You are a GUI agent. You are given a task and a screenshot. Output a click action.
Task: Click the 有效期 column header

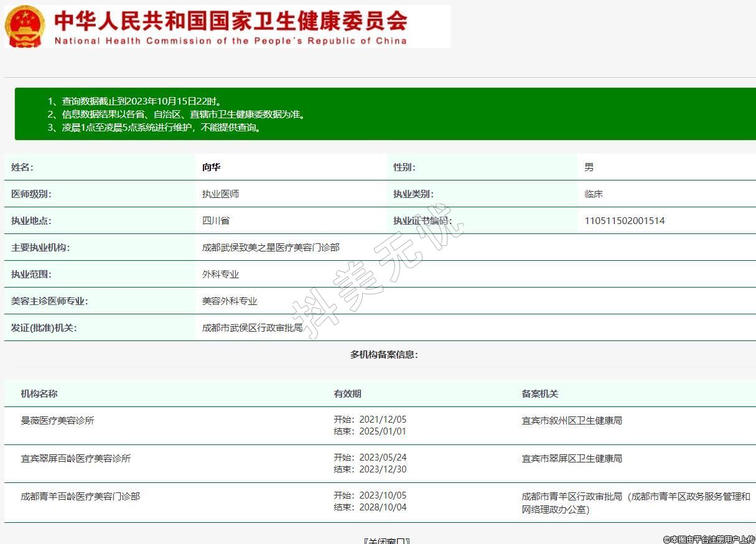[347, 394]
